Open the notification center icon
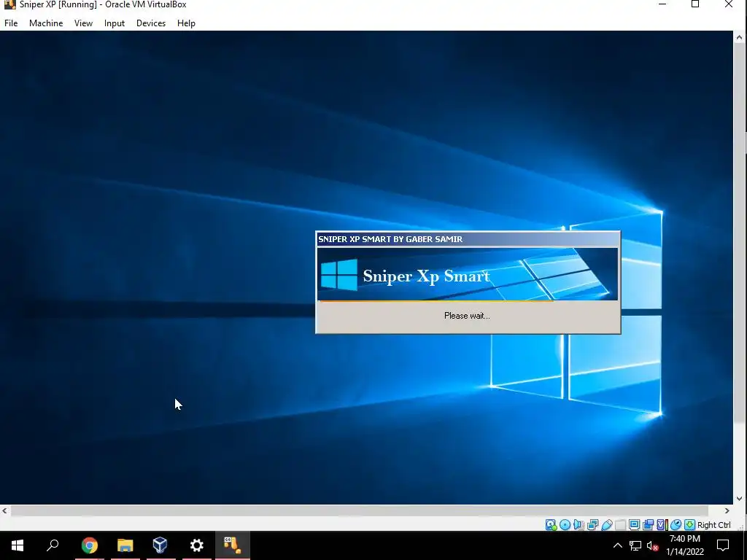This screenshot has width=747, height=560. click(x=723, y=545)
